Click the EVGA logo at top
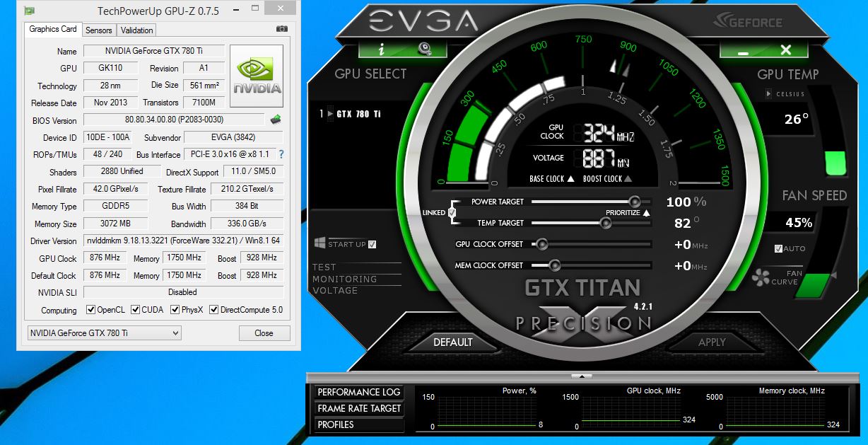This screenshot has width=868, height=445. (423, 21)
